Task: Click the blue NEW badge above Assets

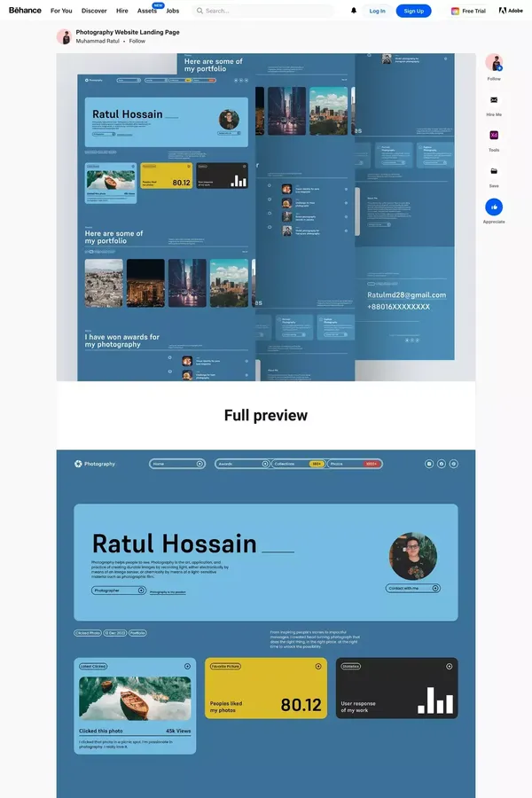Action: (159, 5)
